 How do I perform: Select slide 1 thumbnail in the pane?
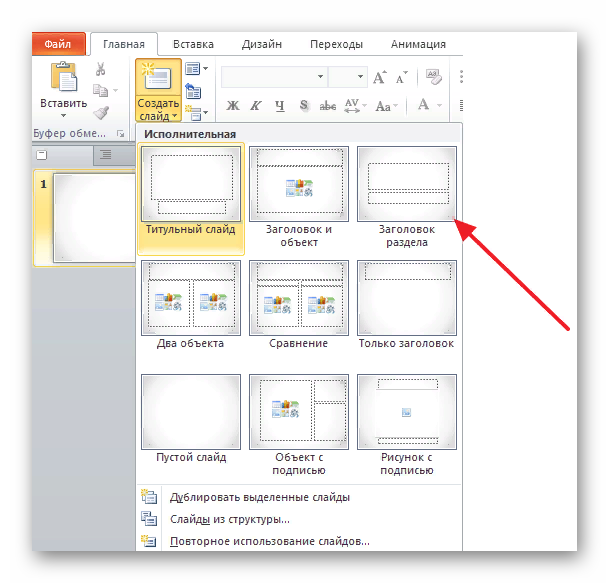(x=94, y=218)
